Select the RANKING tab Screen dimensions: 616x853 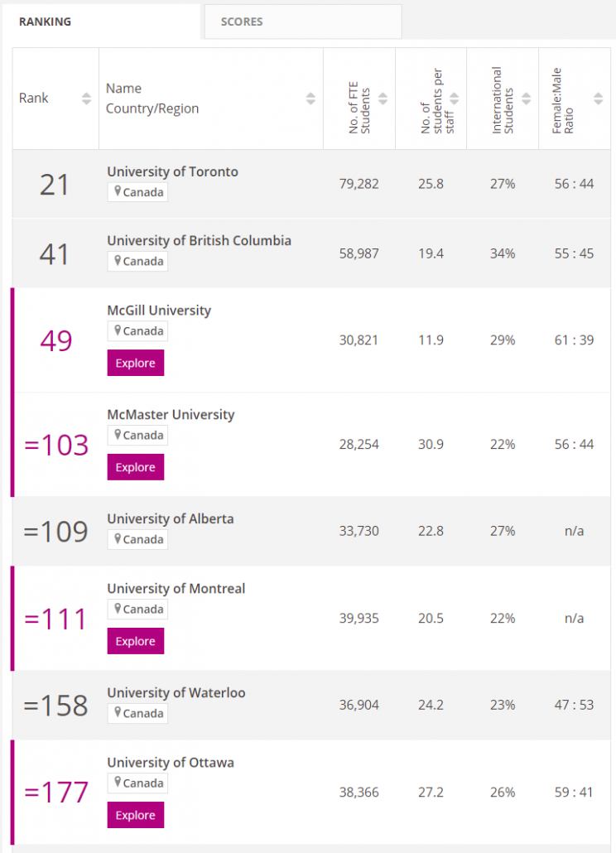(101, 22)
